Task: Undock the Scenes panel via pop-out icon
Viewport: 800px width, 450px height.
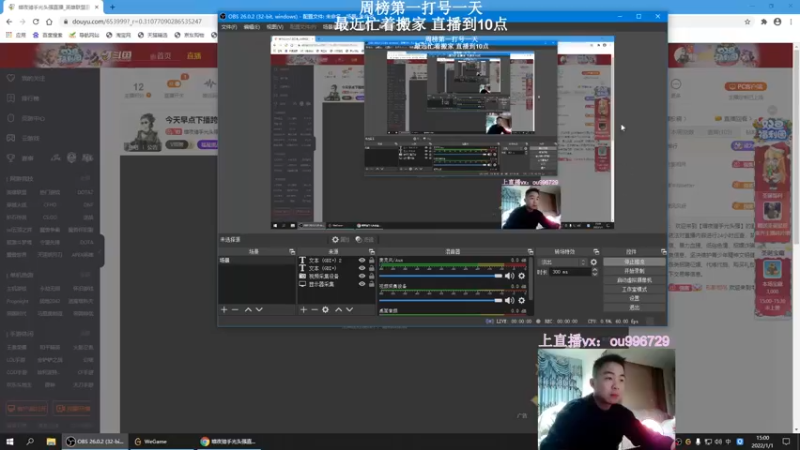Action: click(x=292, y=252)
